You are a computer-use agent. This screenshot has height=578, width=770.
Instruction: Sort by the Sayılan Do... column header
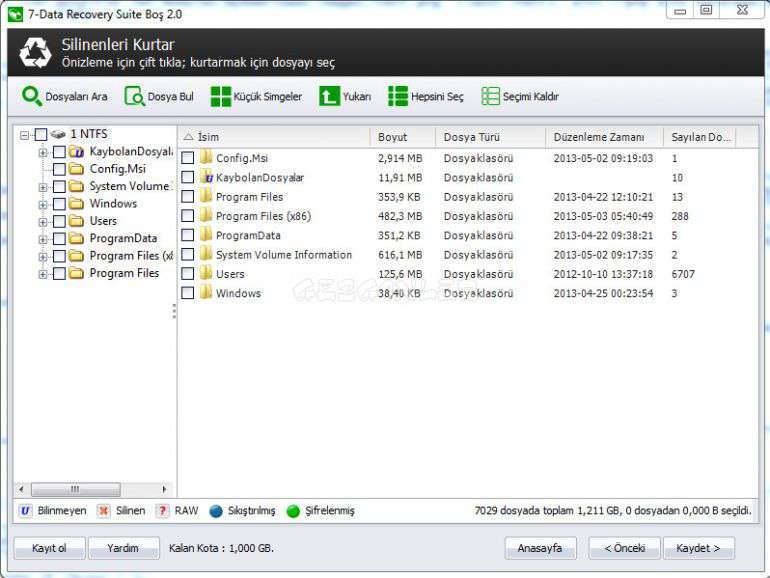[x=699, y=137]
